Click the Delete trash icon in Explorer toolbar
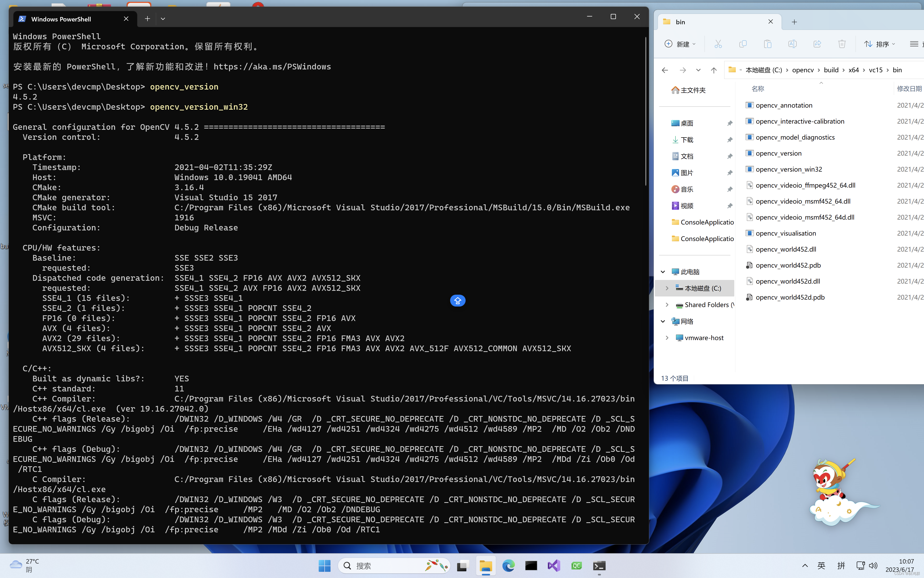The image size is (924, 578). coord(842,44)
